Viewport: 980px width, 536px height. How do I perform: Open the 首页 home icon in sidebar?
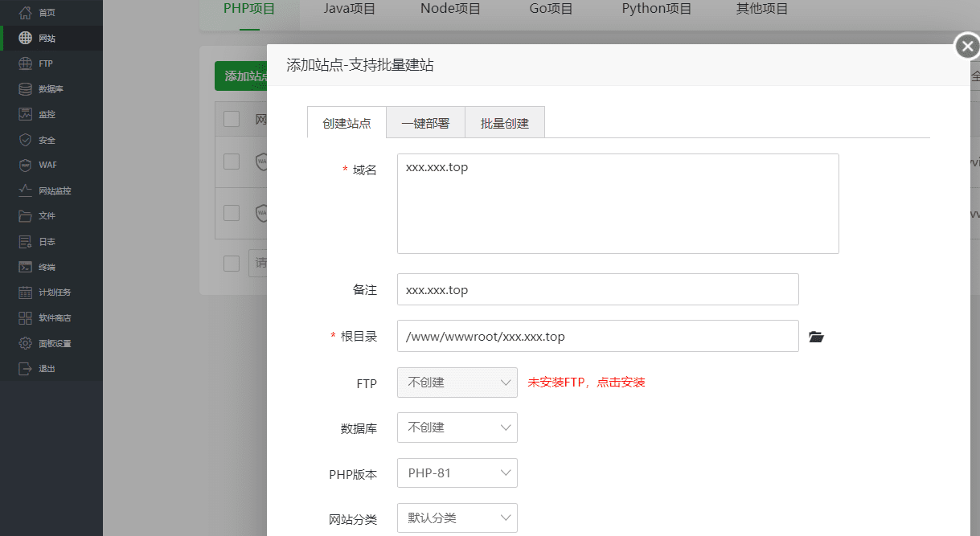[25, 13]
